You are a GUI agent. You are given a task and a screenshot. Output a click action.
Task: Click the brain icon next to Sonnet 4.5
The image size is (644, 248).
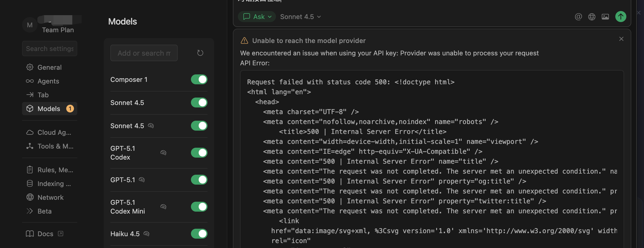pyautogui.click(x=151, y=126)
